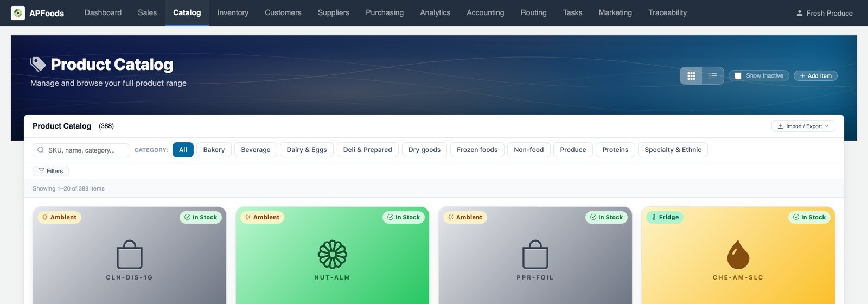Click the Ambient badge on NUT-ALM card
Viewport: 868px width, 304px height.
[x=262, y=217]
